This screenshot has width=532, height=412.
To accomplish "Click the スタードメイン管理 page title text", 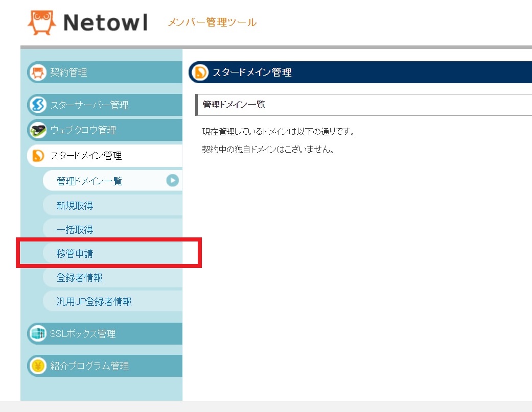I will (251, 73).
